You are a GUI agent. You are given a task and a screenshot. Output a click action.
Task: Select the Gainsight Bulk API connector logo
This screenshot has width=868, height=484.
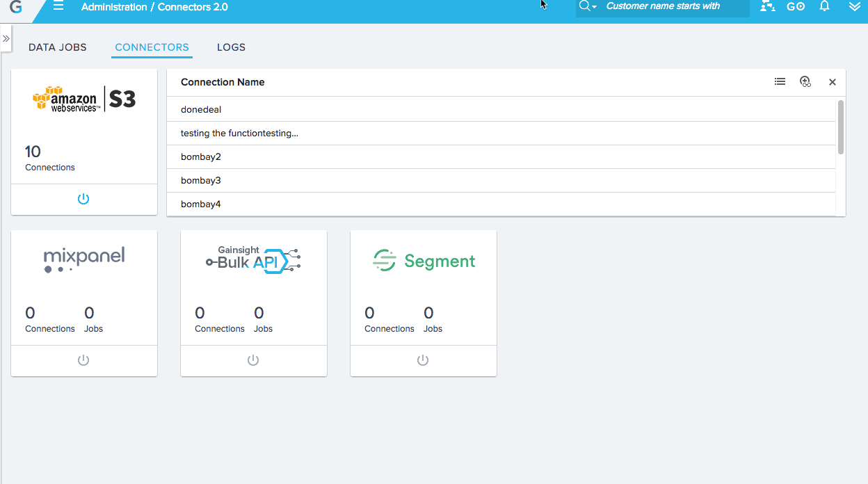coord(253,259)
